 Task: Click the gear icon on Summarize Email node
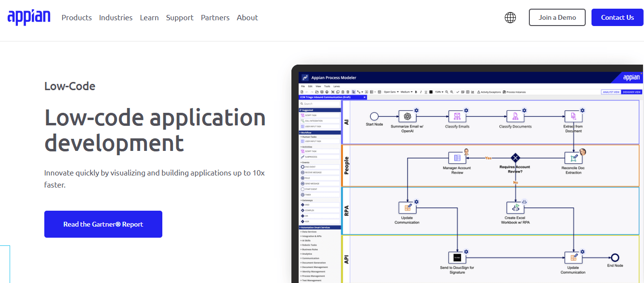point(416,110)
